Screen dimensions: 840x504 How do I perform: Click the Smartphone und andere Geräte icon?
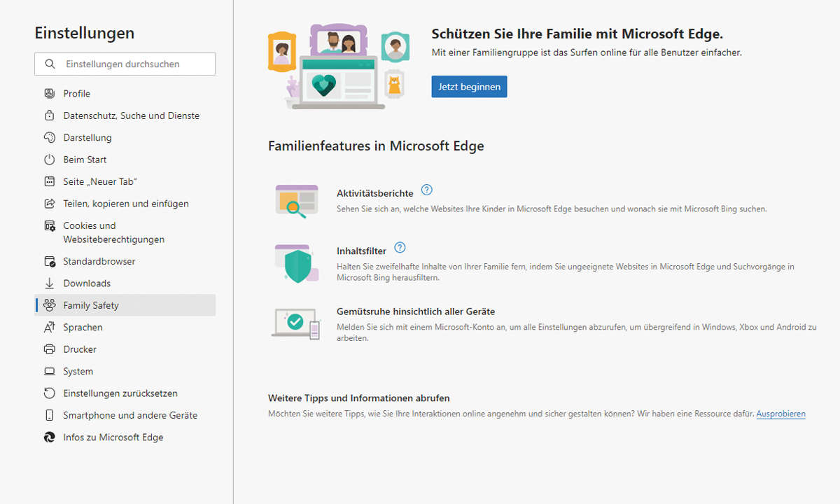click(x=49, y=415)
